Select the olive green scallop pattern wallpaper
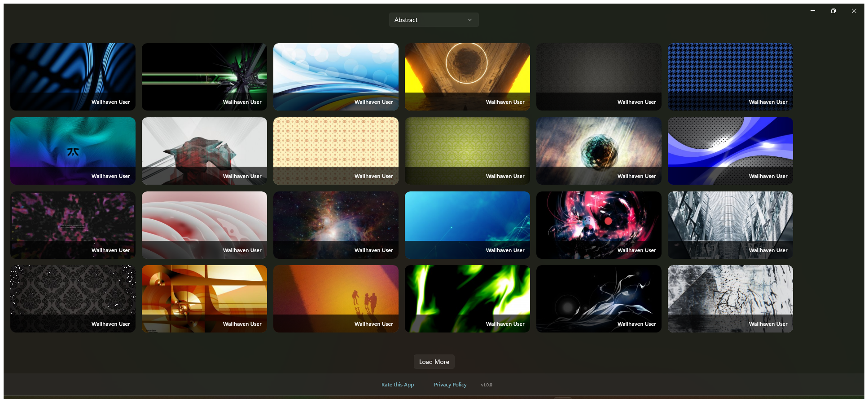Viewport: 868px width, 399px height. [x=467, y=151]
